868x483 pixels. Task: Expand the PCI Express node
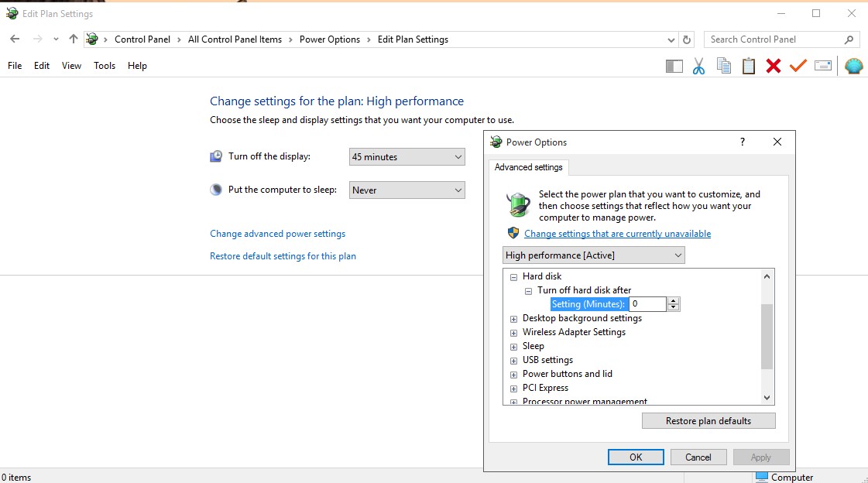tap(513, 389)
